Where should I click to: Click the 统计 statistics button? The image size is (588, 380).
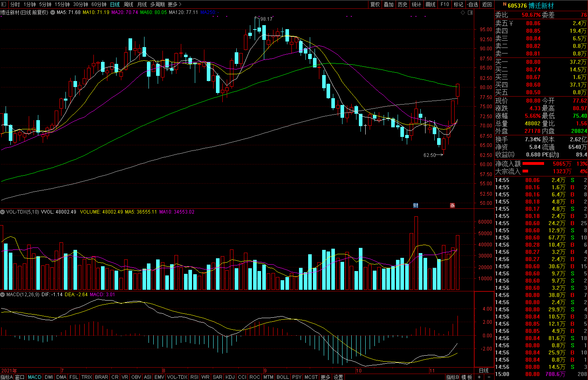click(x=416, y=4)
